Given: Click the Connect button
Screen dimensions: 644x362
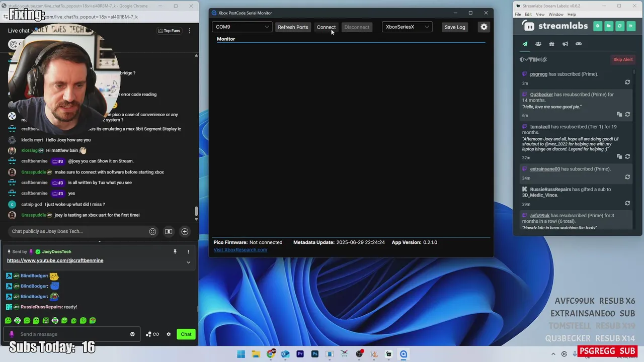Looking at the screenshot, I should click(326, 27).
